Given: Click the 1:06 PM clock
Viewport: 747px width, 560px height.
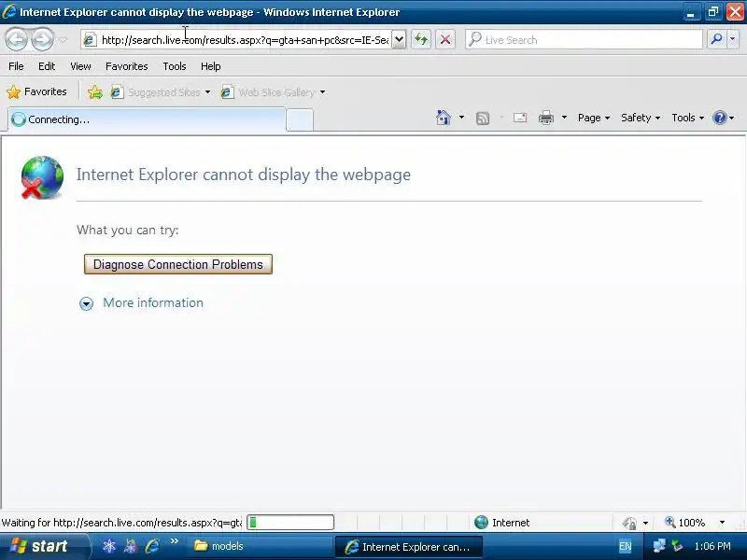Looking at the screenshot, I should click(x=712, y=546).
